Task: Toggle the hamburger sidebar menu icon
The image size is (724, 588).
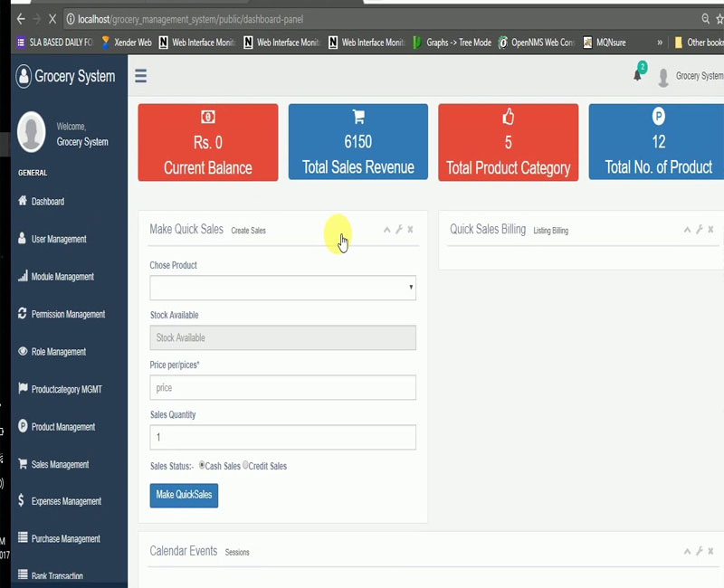Action: 141,76
